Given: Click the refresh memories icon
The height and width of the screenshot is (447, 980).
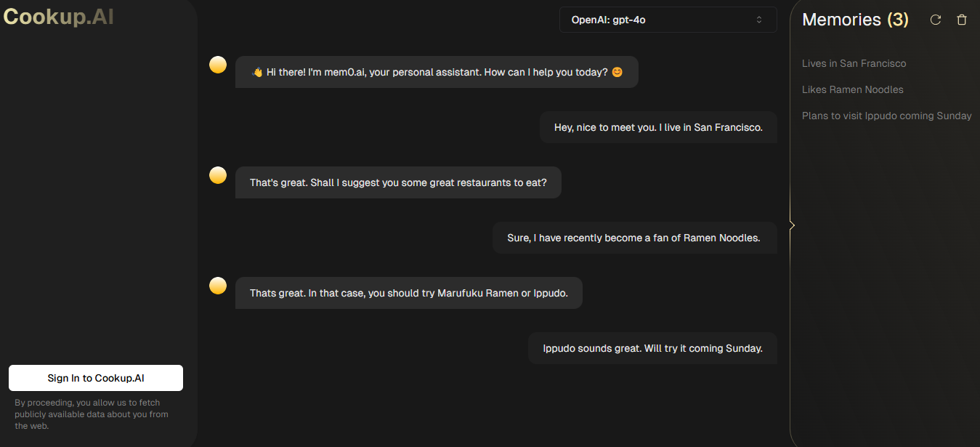Looking at the screenshot, I should (936, 20).
